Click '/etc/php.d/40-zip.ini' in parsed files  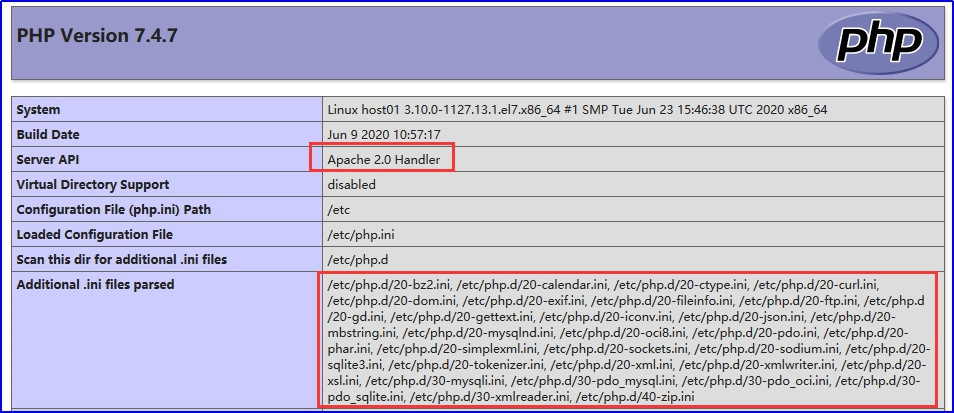tap(635, 397)
